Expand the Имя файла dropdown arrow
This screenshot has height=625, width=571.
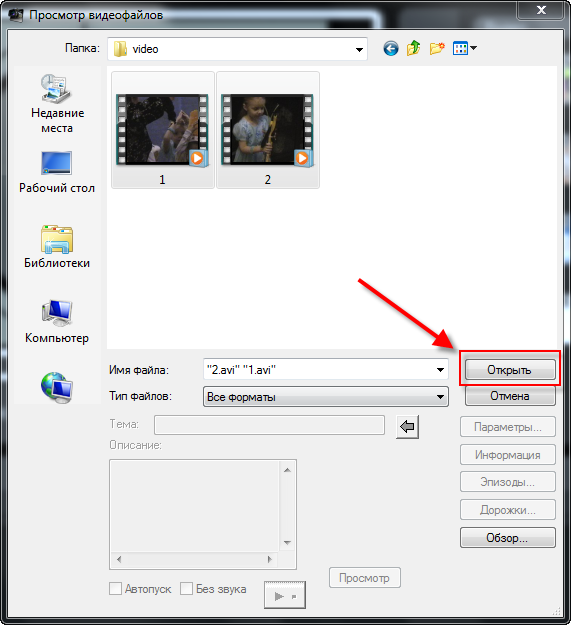440,370
